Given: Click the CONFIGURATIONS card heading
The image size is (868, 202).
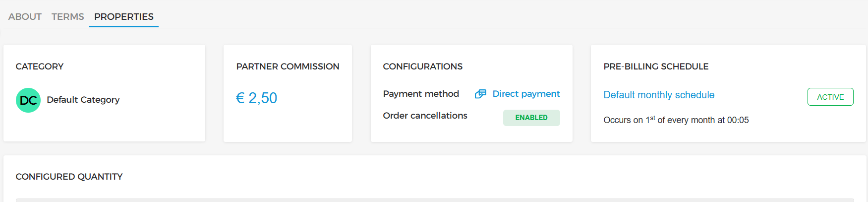Looking at the screenshot, I should pyautogui.click(x=422, y=67).
